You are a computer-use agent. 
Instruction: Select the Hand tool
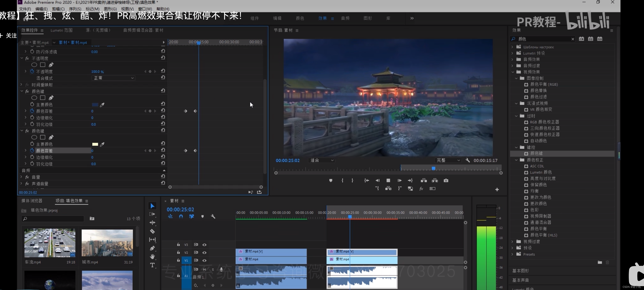pyautogui.click(x=152, y=257)
